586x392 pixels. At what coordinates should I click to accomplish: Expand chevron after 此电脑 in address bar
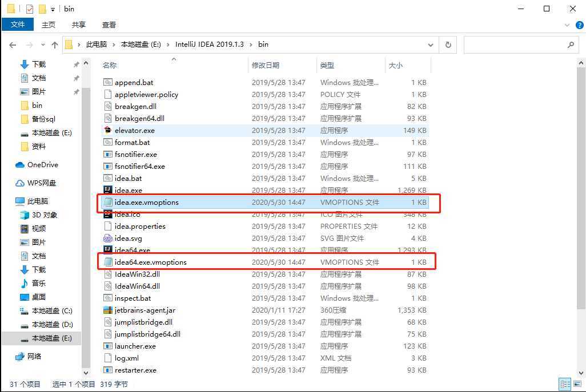114,45
